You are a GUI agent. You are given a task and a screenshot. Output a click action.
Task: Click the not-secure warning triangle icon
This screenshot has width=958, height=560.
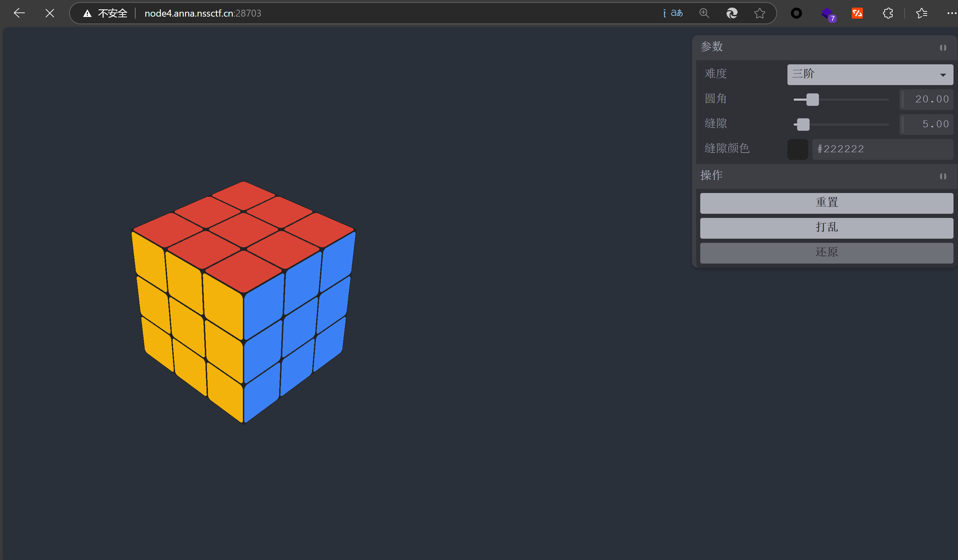tap(88, 13)
